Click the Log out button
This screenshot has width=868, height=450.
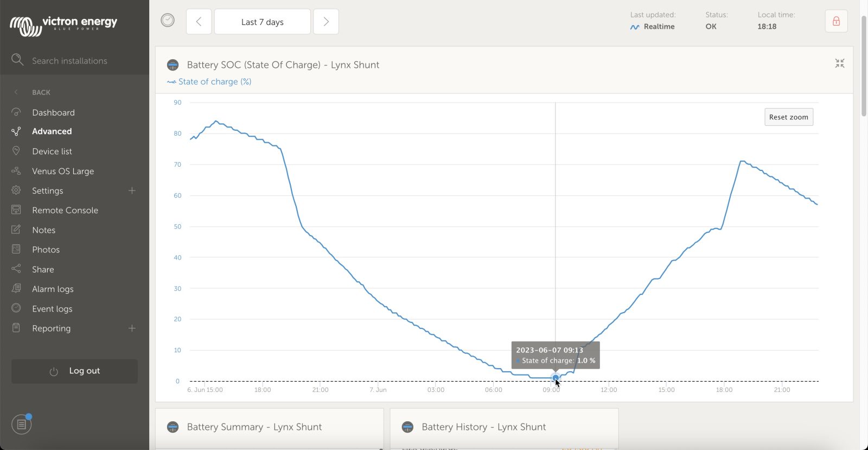pyautogui.click(x=74, y=371)
